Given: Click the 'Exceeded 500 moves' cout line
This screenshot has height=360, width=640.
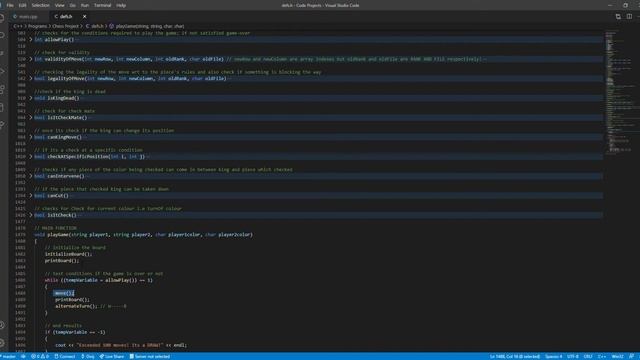Looking at the screenshot, I should coord(121,345).
